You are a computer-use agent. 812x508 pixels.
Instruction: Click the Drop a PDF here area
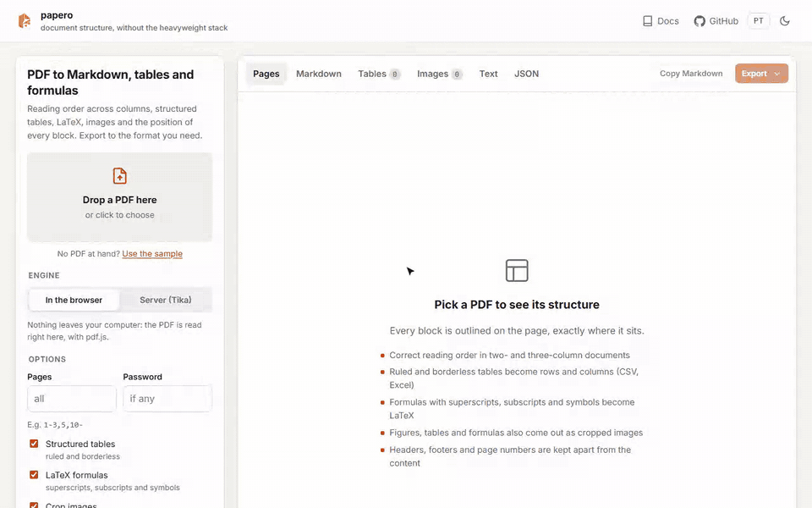(119, 197)
